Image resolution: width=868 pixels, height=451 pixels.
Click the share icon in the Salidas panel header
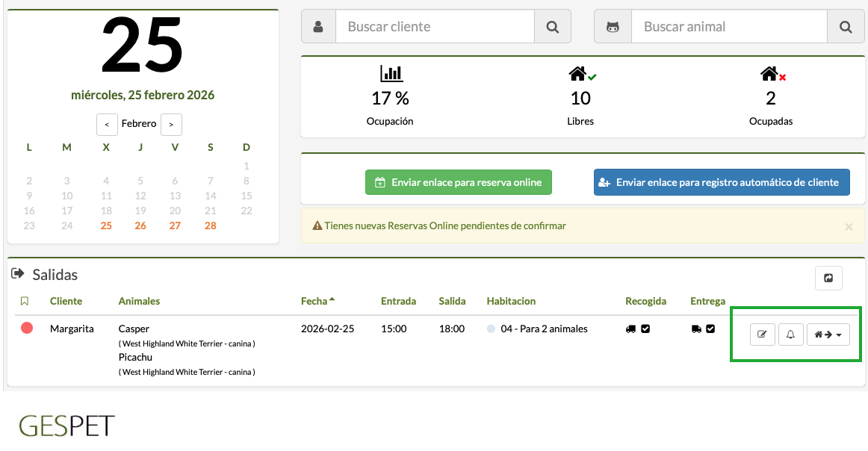pos(828,277)
